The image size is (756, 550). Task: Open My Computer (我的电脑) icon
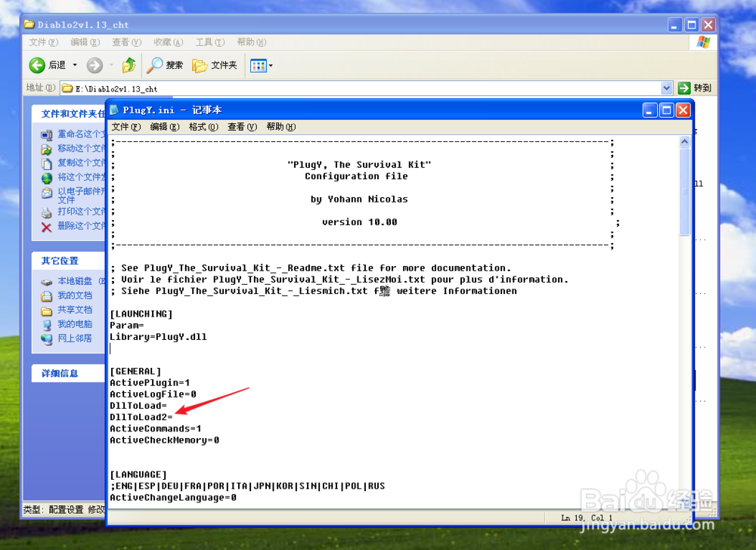tap(46, 325)
